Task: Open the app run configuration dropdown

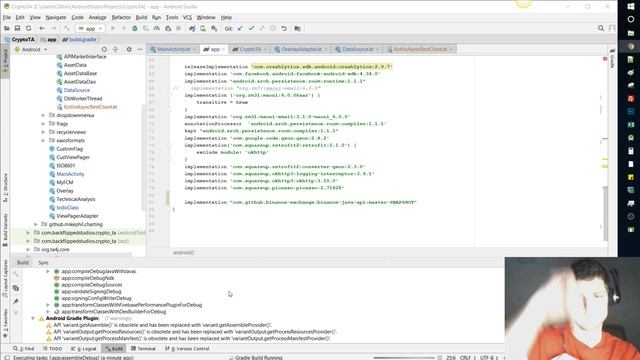Action: [90, 29]
